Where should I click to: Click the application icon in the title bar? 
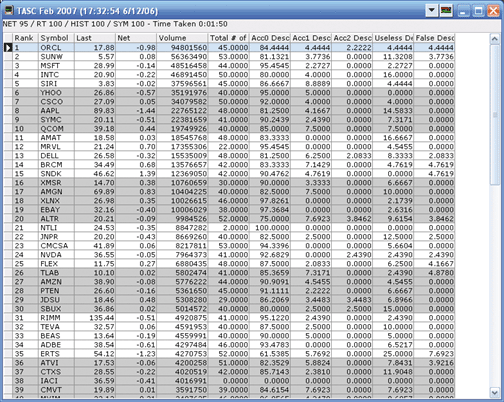[9, 10]
